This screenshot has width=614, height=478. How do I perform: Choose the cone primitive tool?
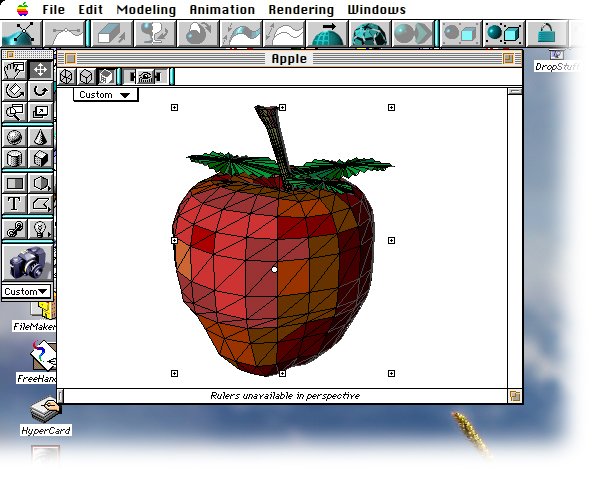40,137
